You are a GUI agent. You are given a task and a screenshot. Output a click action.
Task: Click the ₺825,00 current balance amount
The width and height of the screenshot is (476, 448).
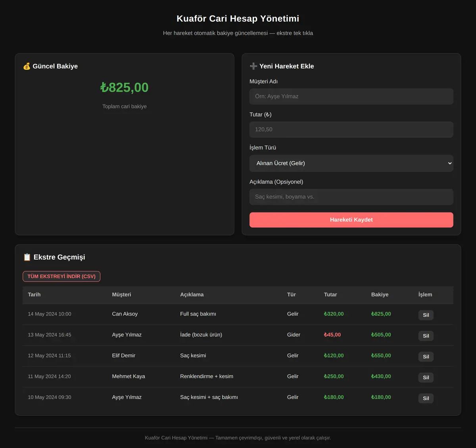tap(125, 87)
